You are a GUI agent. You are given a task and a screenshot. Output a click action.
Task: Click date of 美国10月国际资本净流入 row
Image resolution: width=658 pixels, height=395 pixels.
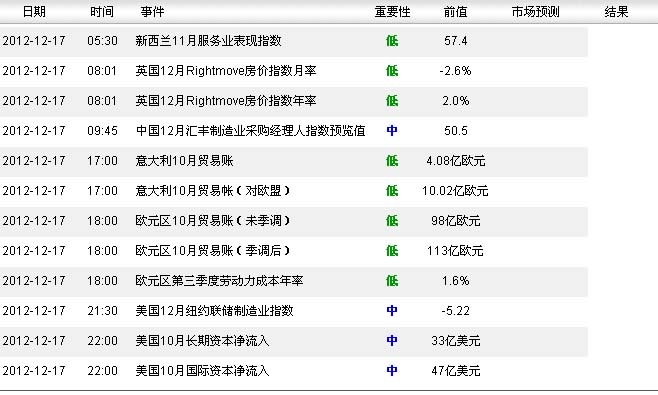click(34, 371)
